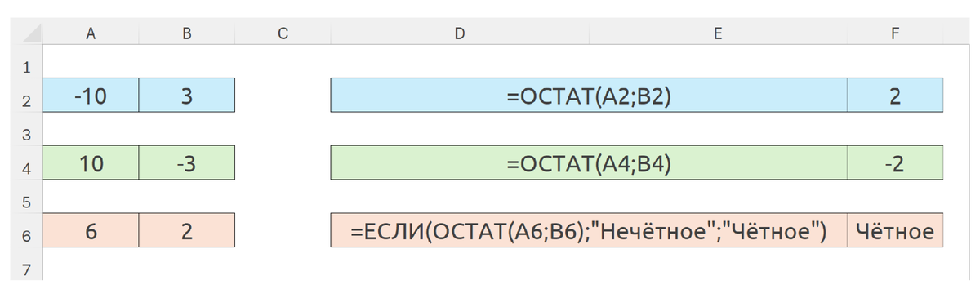
Task: Select the =ОСТАТ(A4;B4) formula cell
Action: (x=589, y=163)
